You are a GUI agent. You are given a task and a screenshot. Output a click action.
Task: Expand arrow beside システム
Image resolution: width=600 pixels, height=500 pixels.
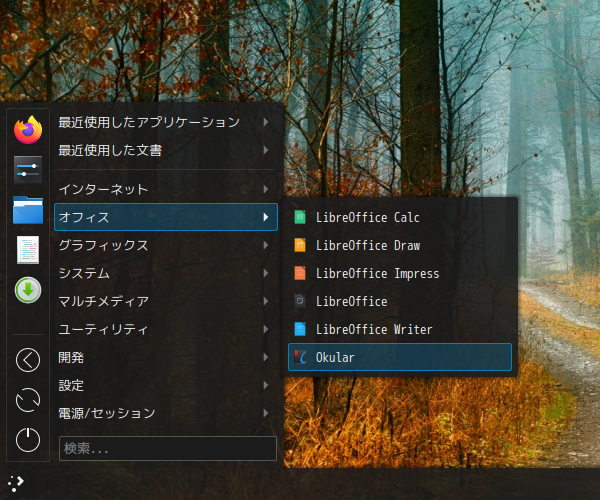click(x=266, y=273)
